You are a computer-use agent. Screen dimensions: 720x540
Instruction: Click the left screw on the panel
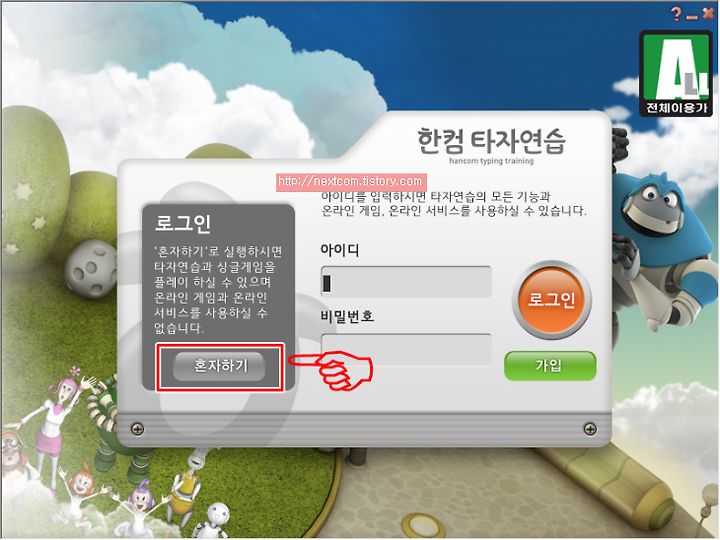pyautogui.click(x=137, y=429)
